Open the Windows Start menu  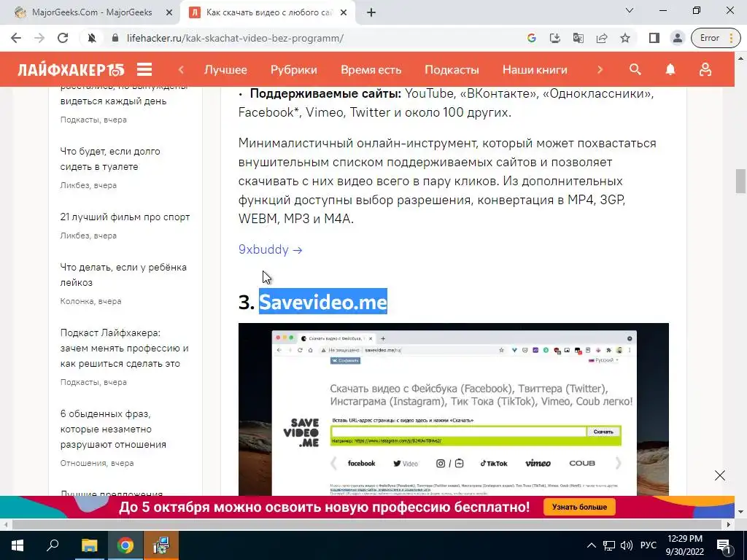click(x=18, y=545)
